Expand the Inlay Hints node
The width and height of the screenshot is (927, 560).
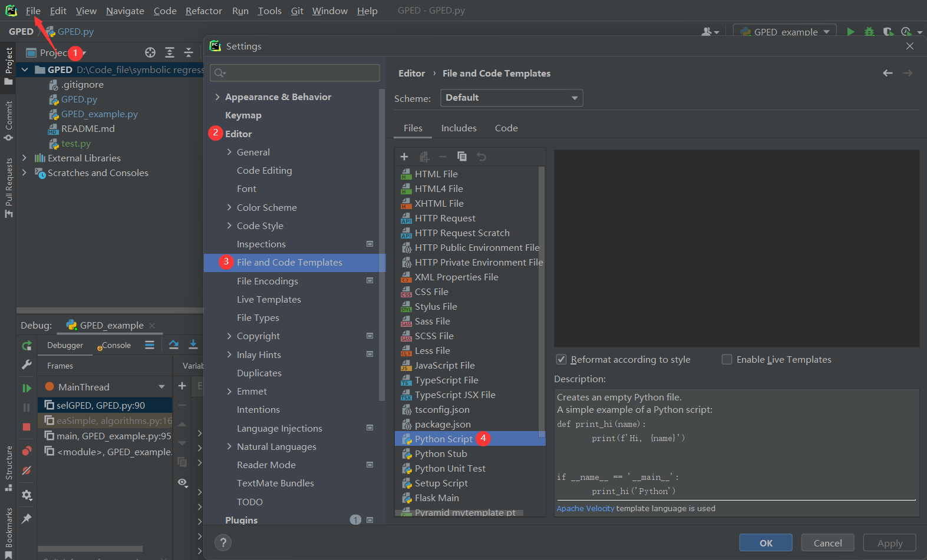pyautogui.click(x=229, y=354)
